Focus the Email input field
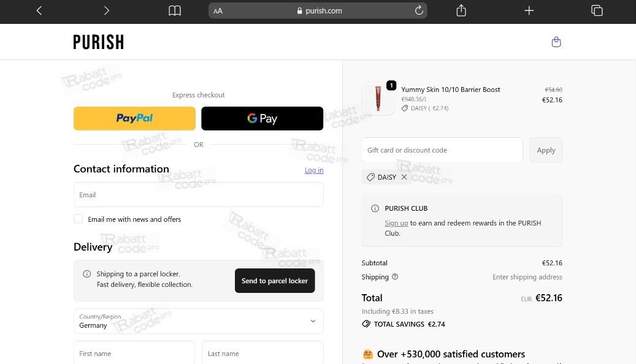Screen dimensions: 636x364 198,195
